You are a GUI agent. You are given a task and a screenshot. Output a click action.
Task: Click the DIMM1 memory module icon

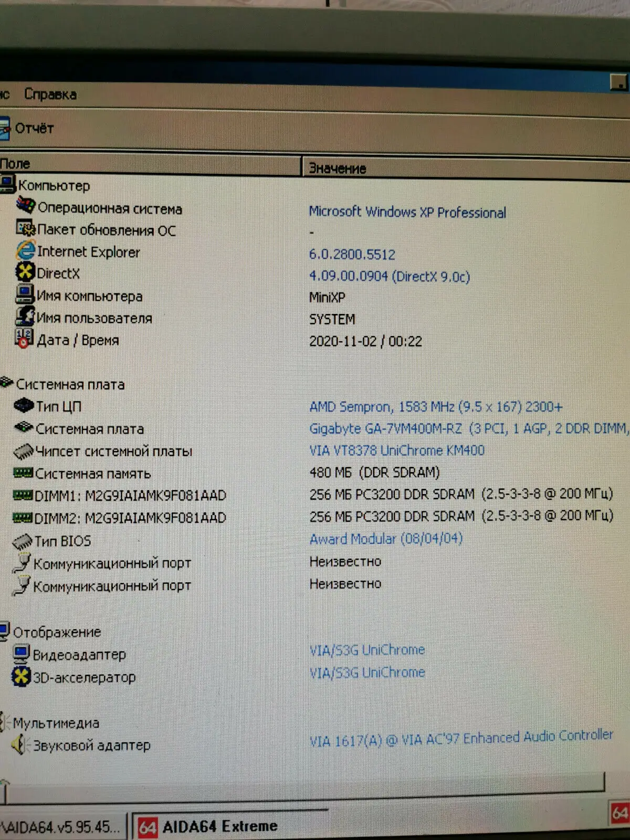click(x=23, y=495)
